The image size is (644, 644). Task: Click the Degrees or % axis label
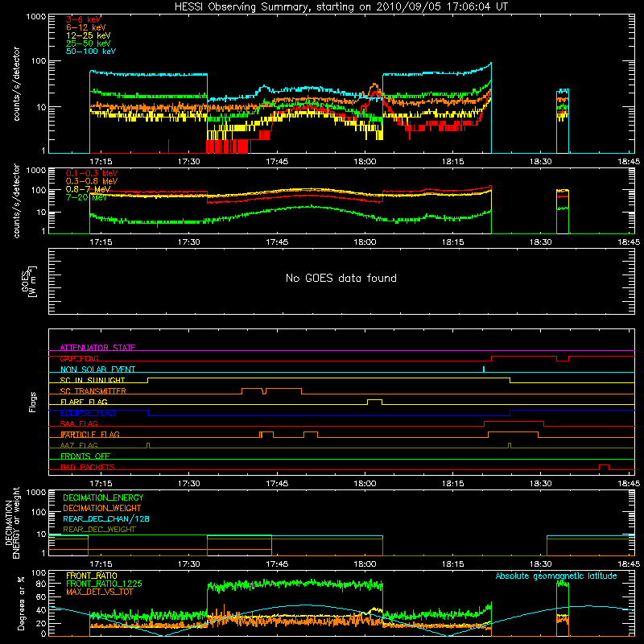pyautogui.click(x=21, y=603)
